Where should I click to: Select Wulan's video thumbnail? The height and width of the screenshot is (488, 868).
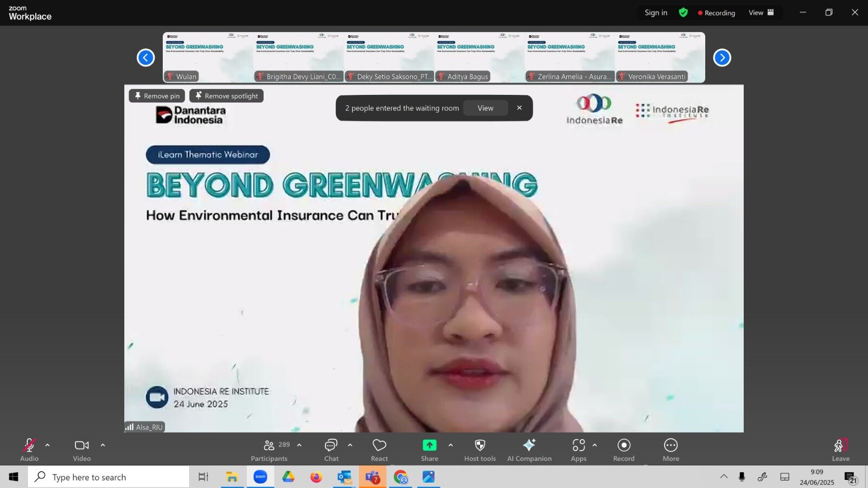(208, 57)
